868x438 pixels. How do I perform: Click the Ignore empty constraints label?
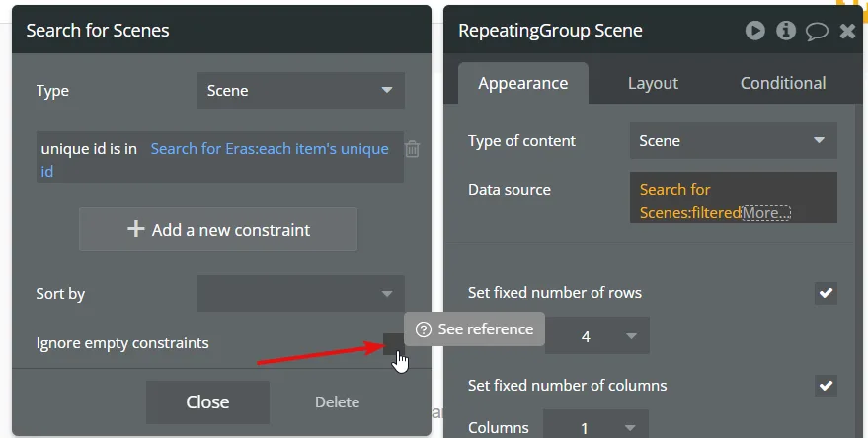click(x=122, y=343)
